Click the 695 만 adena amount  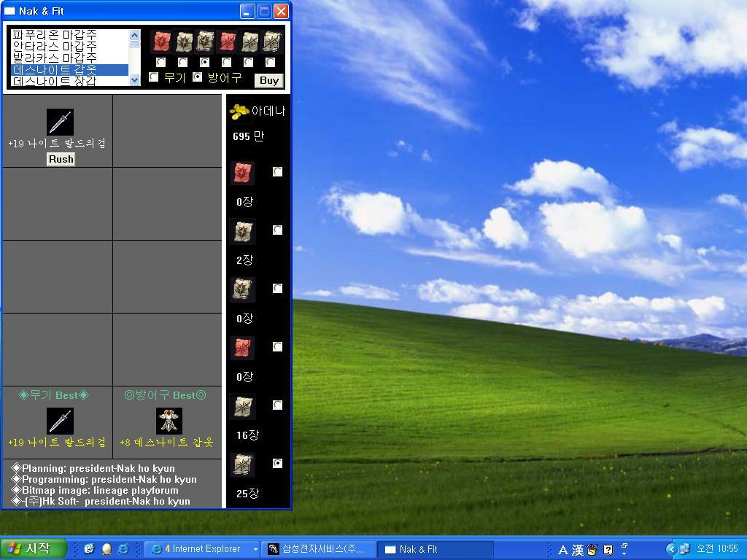click(248, 136)
